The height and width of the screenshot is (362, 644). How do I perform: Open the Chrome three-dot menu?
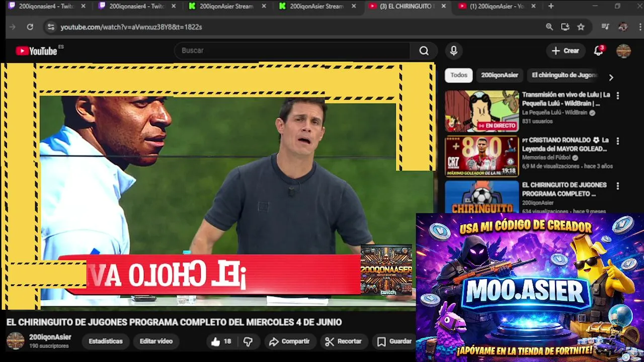click(639, 27)
